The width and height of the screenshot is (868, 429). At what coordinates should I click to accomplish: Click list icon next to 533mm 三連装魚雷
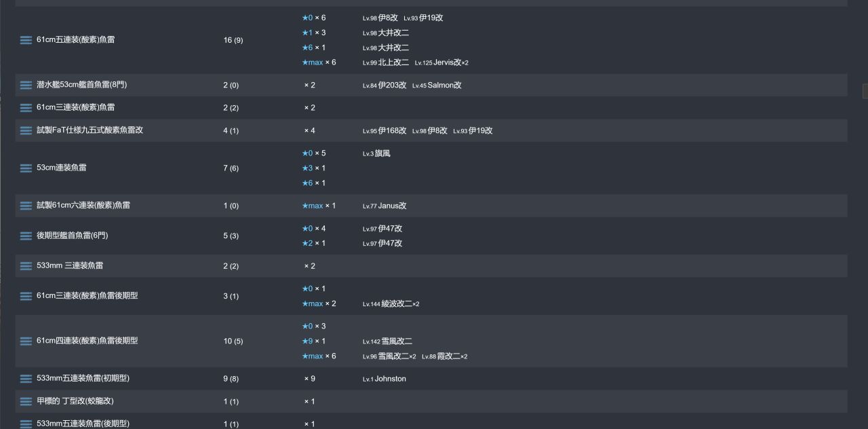26,266
